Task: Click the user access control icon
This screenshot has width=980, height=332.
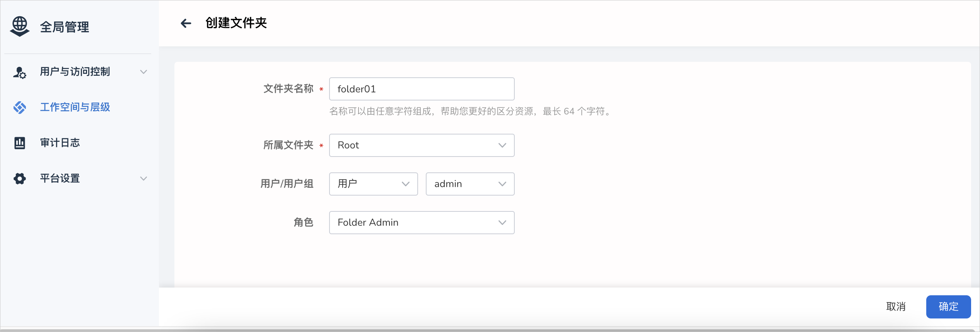Action: tap(20, 72)
